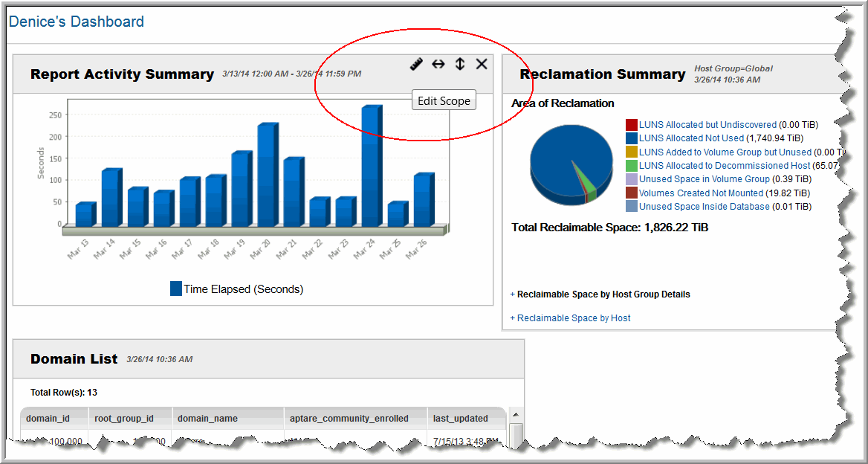Screen dimensions: 868x464
Task: Open Volumes Created Not Mounted link
Action: (x=701, y=193)
